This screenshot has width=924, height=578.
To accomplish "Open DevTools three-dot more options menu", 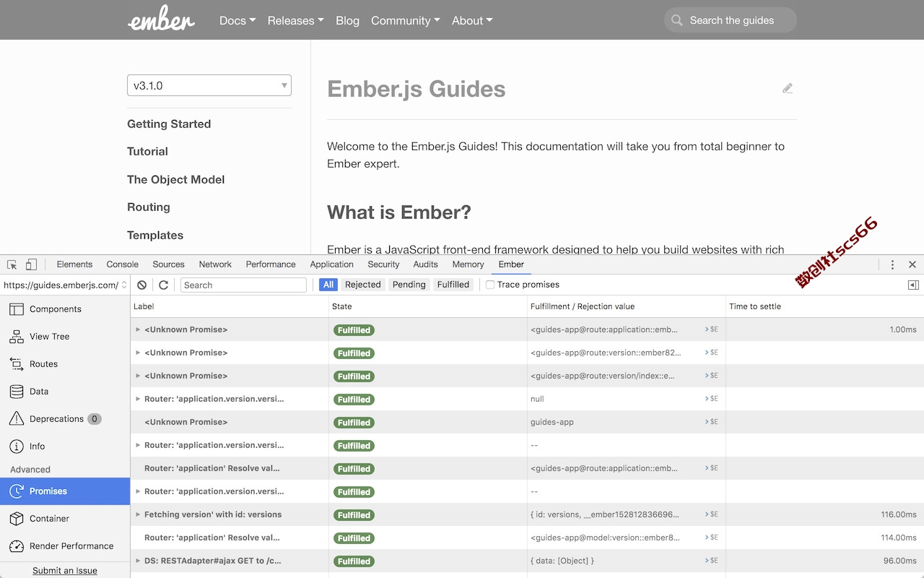I will point(892,264).
